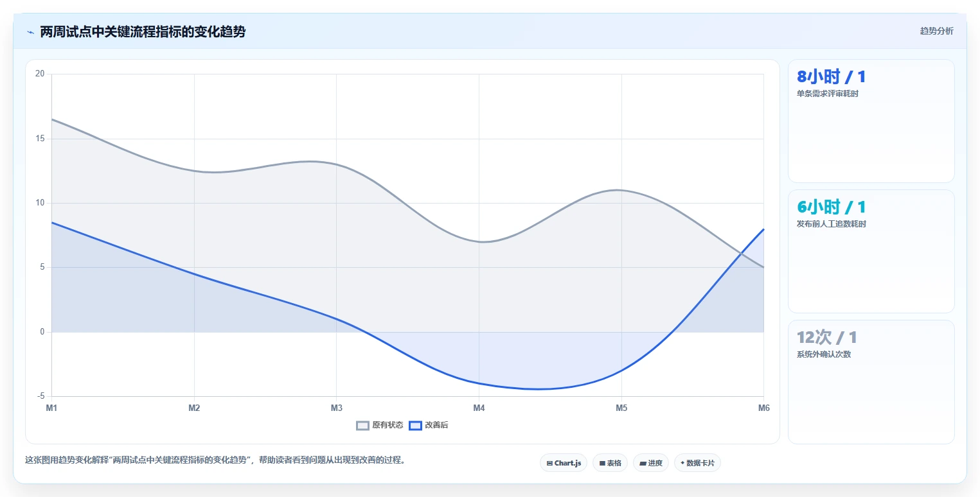Screen dimensions: 980x497
Task: Click the 15 y-axis value
Action: pyautogui.click(x=40, y=139)
